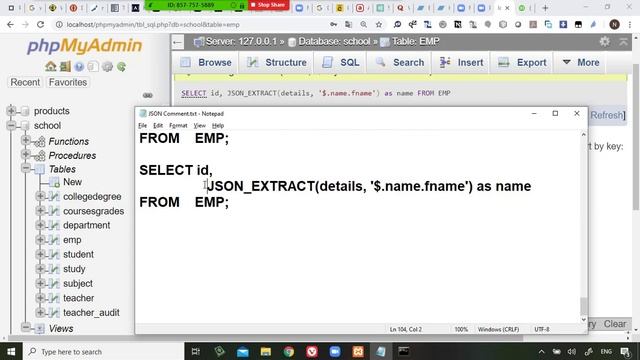Show hidden system tray icons
640x360 pixels.
541,351
